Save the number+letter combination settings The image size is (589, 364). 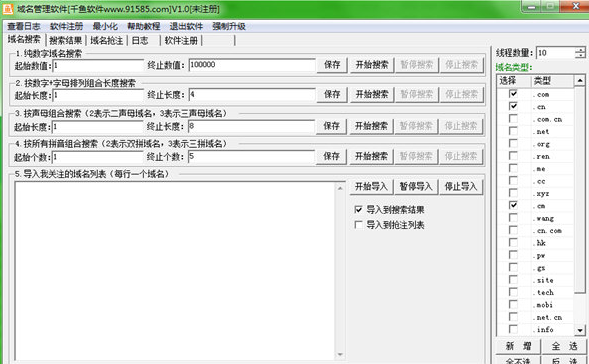click(x=332, y=94)
